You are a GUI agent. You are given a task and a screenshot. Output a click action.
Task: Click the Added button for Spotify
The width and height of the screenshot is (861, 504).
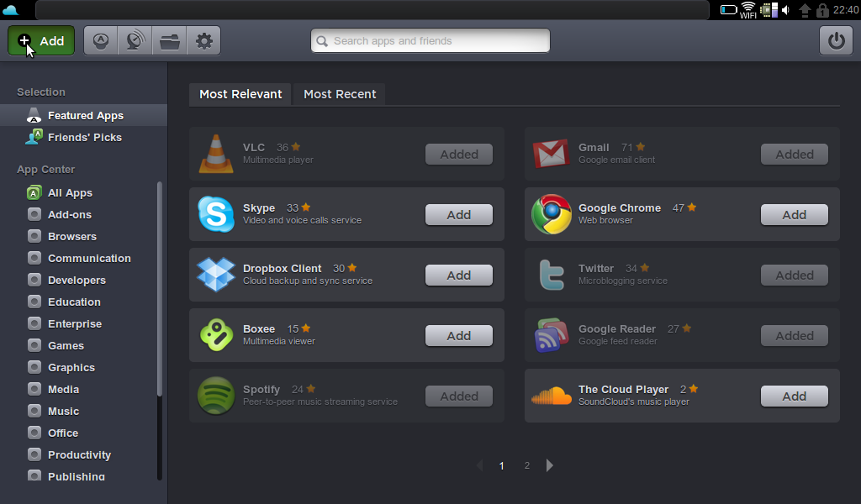click(458, 396)
